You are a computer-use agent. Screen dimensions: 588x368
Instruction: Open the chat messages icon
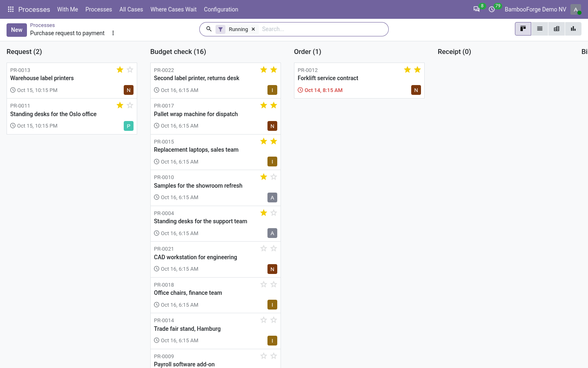(477, 9)
